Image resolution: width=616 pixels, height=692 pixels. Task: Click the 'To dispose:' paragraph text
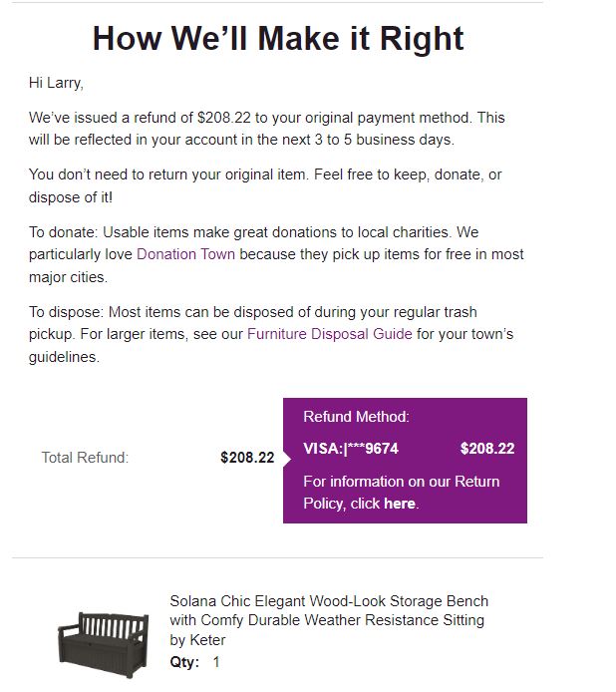[271, 334]
